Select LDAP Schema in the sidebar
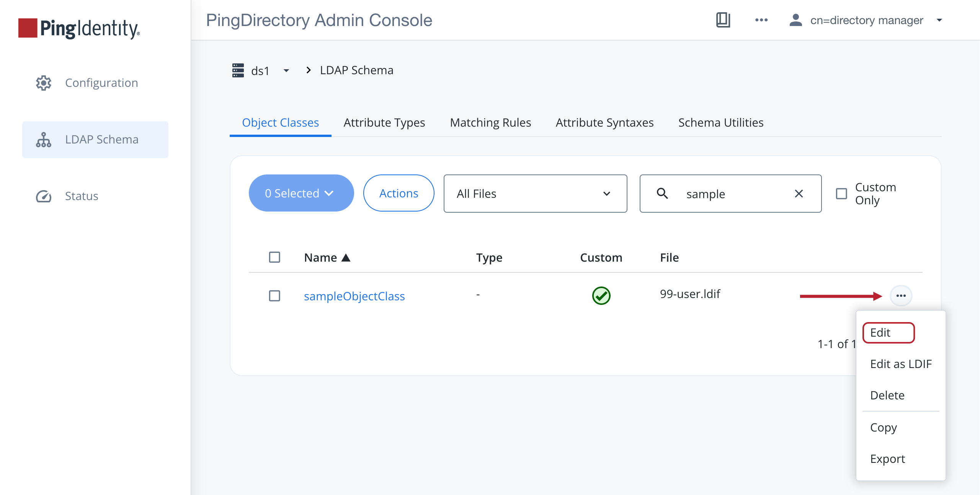980x495 pixels. click(x=101, y=139)
